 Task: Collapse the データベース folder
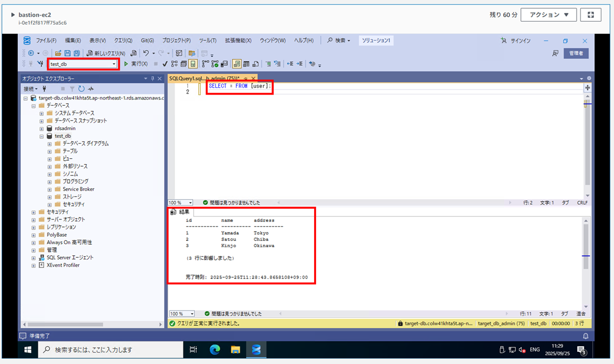click(x=34, y=106)
